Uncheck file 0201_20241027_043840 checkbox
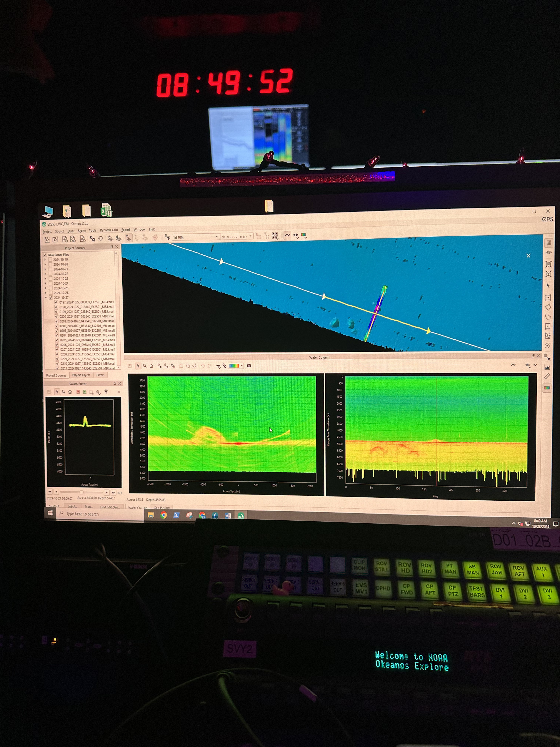Viewport: 560px width, 747px height. (56, 321)
